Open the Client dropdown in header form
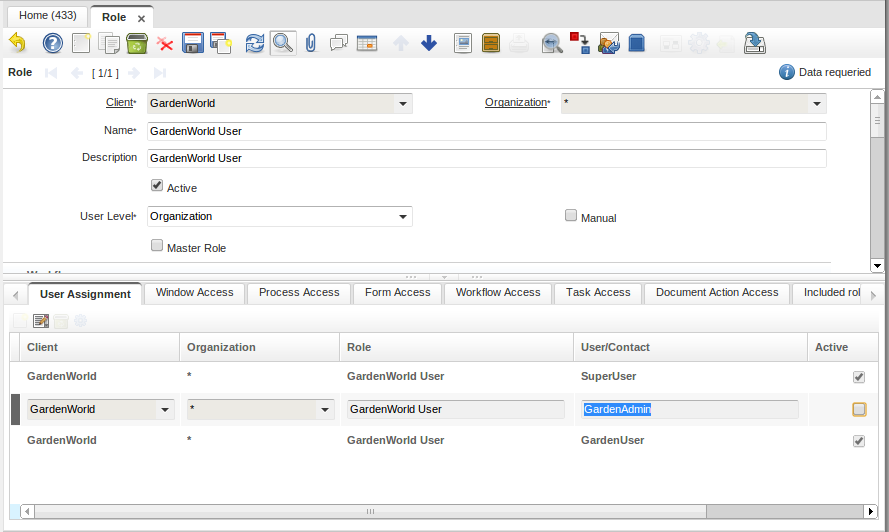The image size is (889, 532). click(x=401, y=103)
